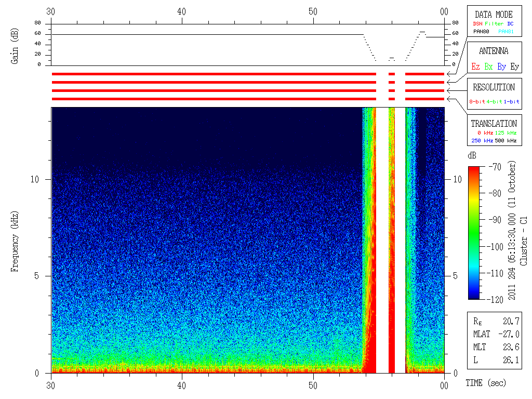Select the blue By antenna label
This screenshot has width=532, height=399.
(x=502, y=66)
